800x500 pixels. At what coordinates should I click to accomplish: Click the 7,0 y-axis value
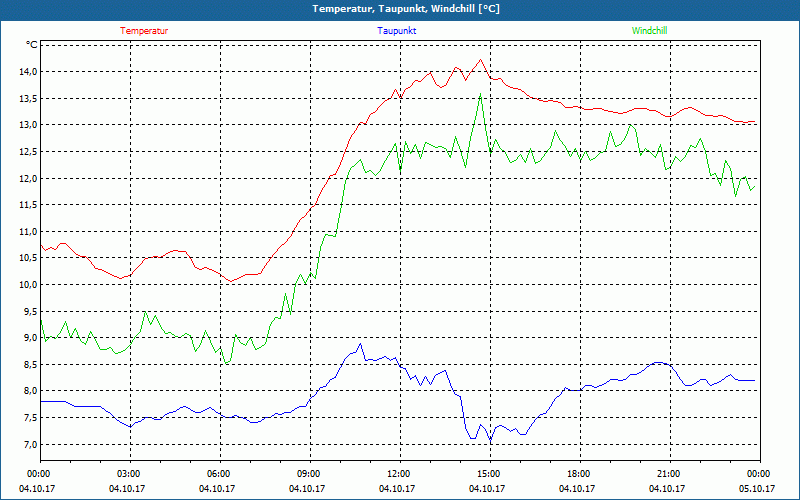(x=31, y=444)
